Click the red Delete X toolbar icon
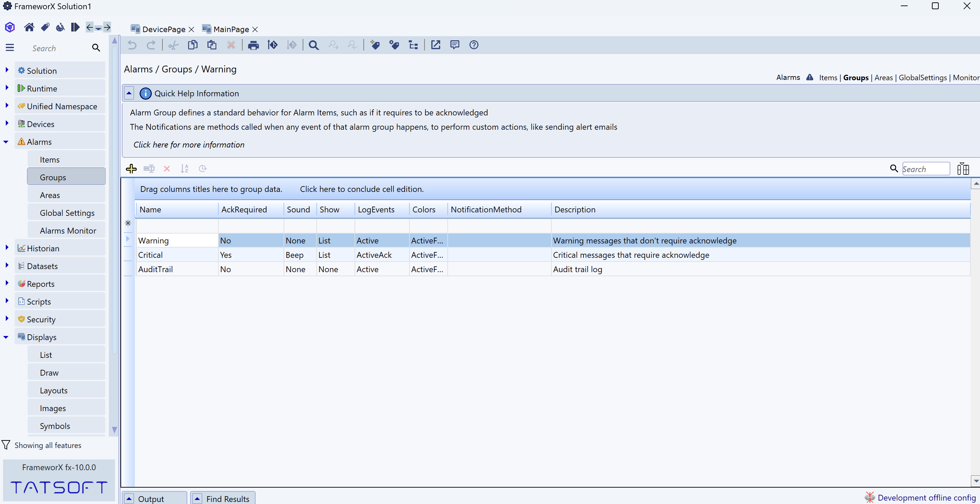The height and width of the screenshot is (504, 980). point(231,45)
